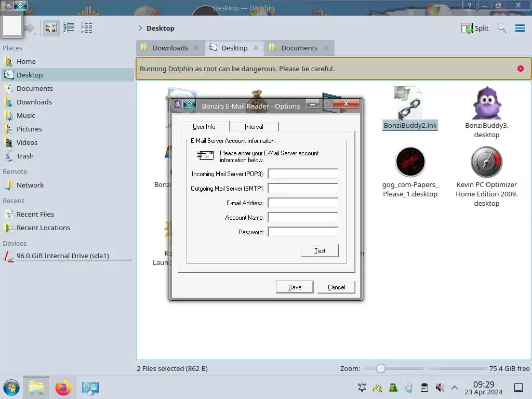532x399 pixels.
Task: Click the Show Desktop tray button
Action: point(518,388)
